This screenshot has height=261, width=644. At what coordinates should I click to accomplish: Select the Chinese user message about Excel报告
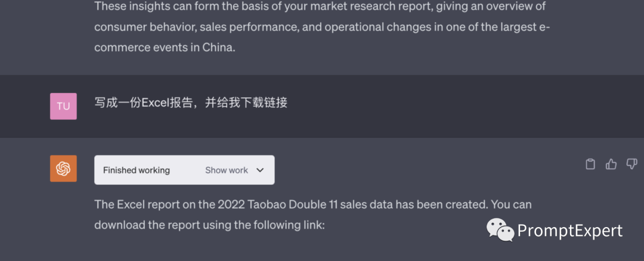[x=191, y=102]
